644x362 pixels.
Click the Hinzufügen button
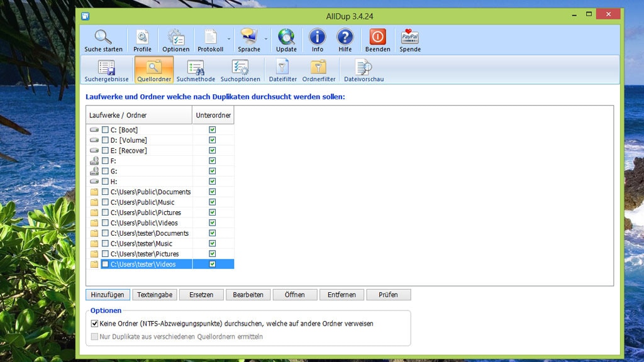108,295
